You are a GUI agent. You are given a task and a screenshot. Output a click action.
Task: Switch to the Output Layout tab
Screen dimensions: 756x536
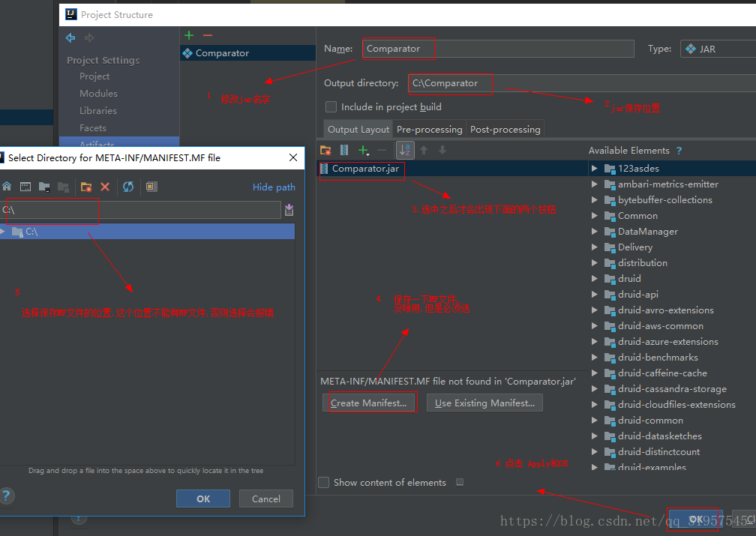pyautogui.click(x=358, y=129)
